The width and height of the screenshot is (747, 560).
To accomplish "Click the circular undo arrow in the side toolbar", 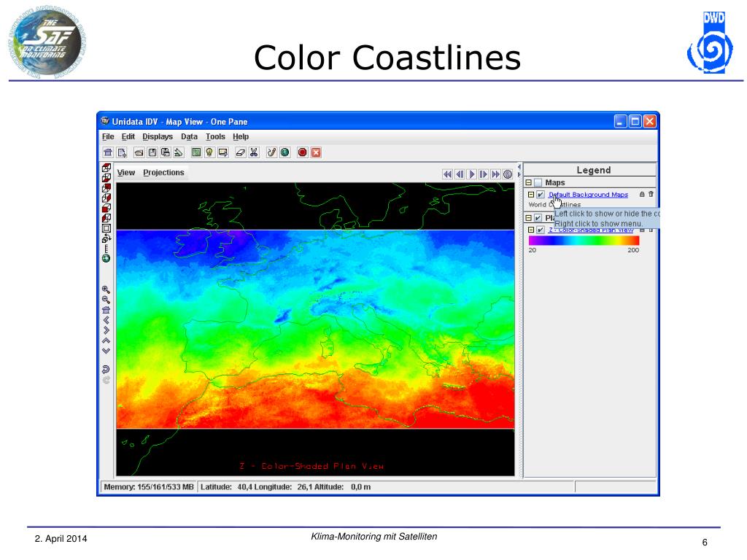I will point(107,369).
